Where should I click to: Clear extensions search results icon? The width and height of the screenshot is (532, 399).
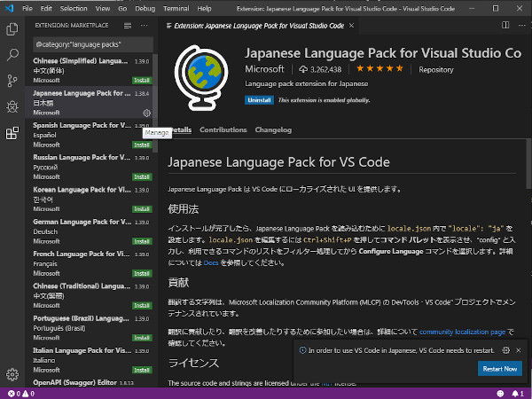pyautogui.click(x=128, y=26)
